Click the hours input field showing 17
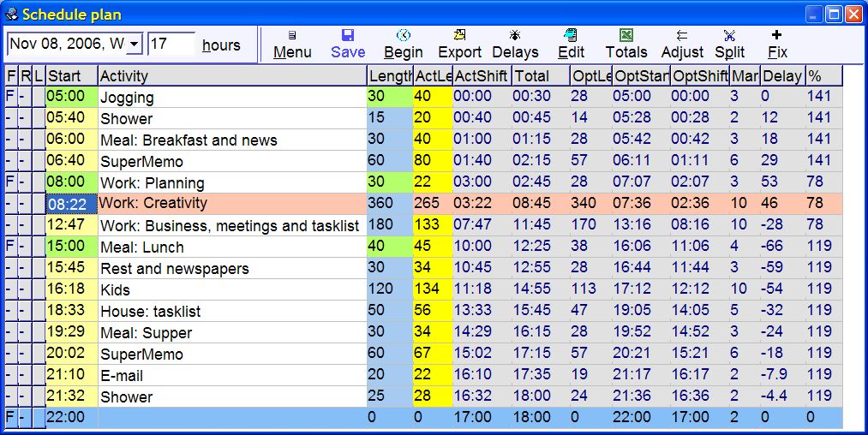 pyautogui.click(x=171, y=45)
